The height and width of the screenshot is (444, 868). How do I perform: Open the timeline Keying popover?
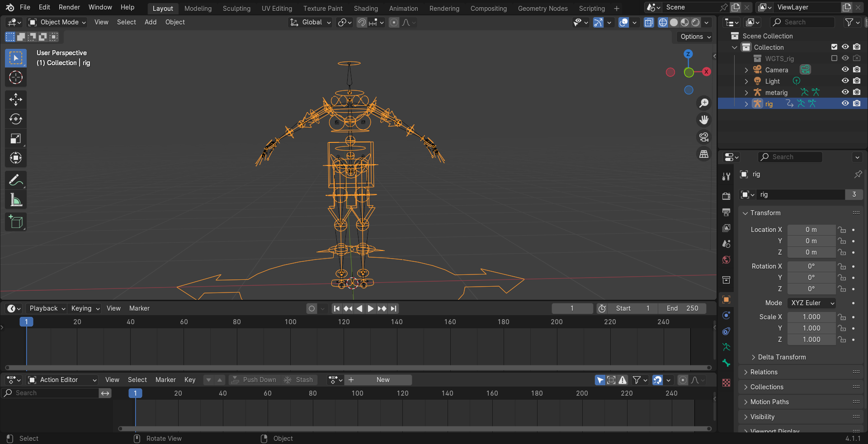tap(85, 308)
